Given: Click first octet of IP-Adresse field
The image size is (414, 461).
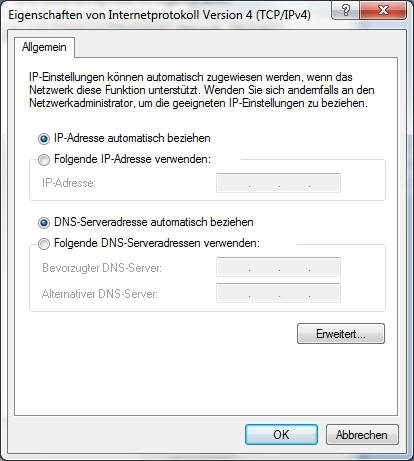Looking at the screenshot, I should [233, 183].
